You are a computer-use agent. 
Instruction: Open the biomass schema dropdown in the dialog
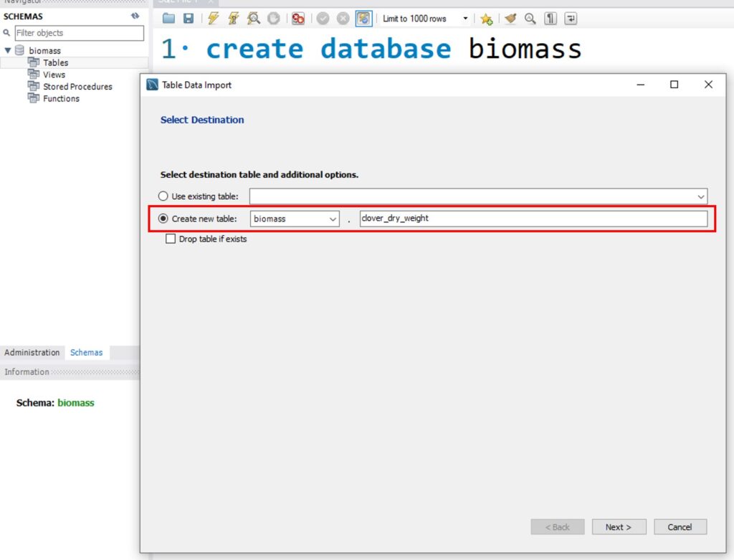coord(295,219)
